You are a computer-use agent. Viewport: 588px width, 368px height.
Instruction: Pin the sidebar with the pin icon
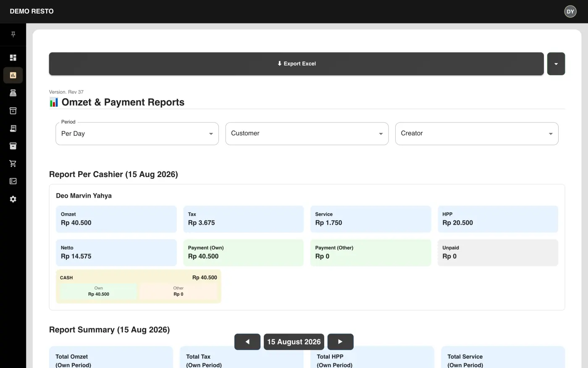click(x=13, y=34)
